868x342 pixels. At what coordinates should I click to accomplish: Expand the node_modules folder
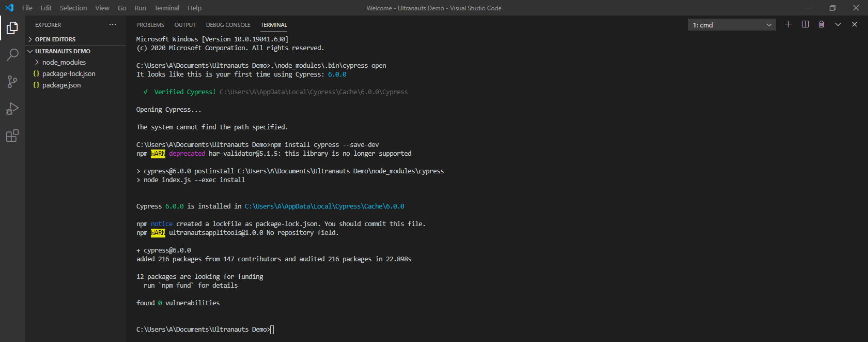pyautogui.click(x=75, y=62)
